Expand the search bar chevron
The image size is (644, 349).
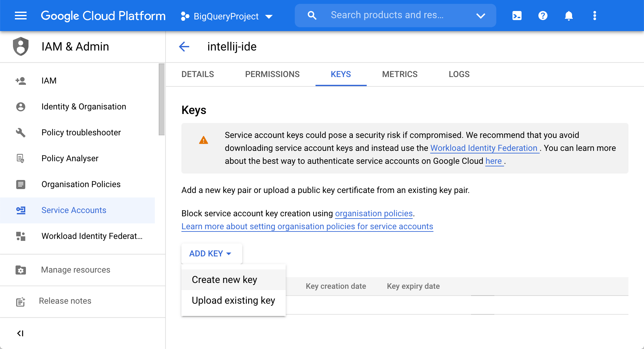pos(481,16)
